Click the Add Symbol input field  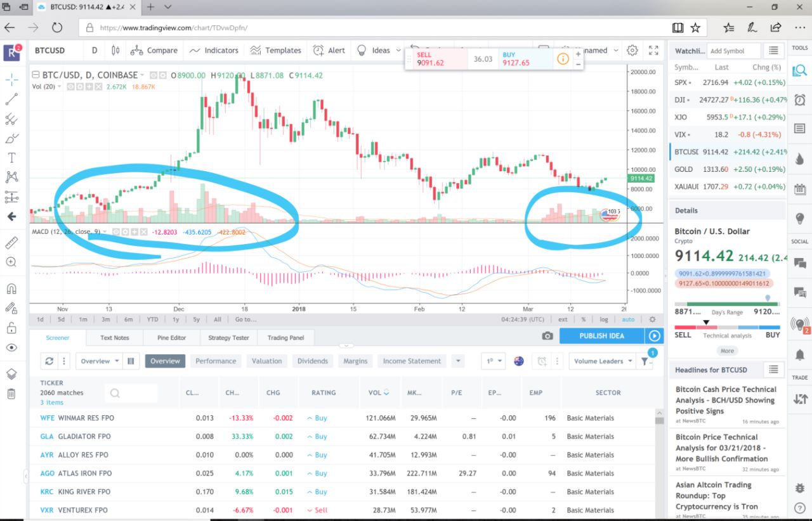coord(733,51)
